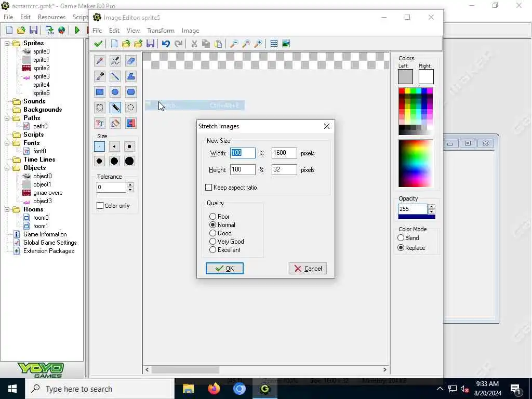Select the rectangular Selection tool
532x399 pixels.
[x=100, y=108]
